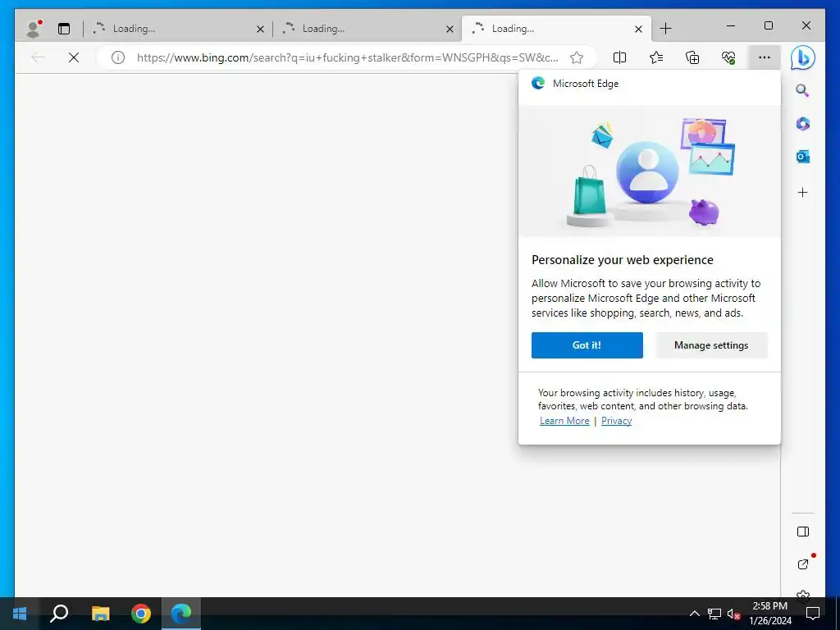
Task: Open split screen view
Action: tap(619, 57)
